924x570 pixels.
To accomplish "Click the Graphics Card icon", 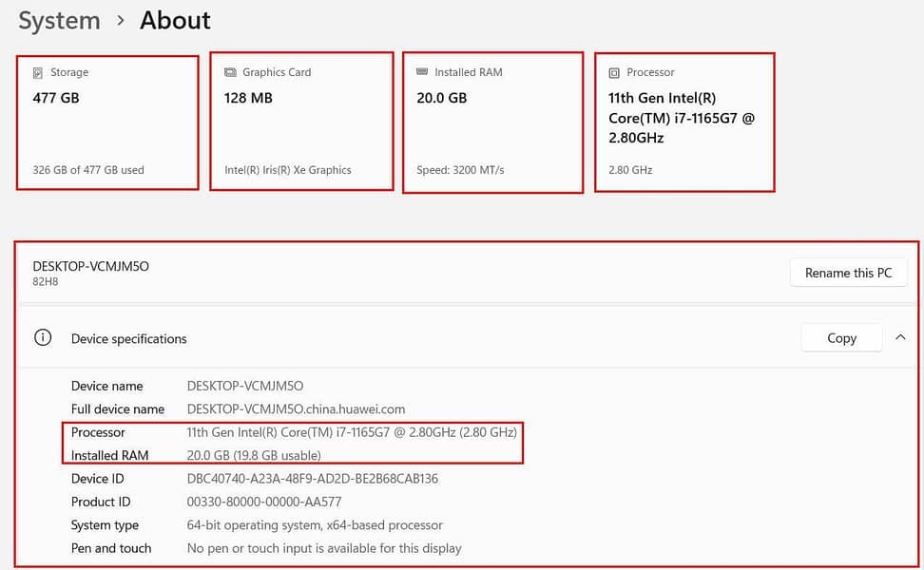I will 229,72.
